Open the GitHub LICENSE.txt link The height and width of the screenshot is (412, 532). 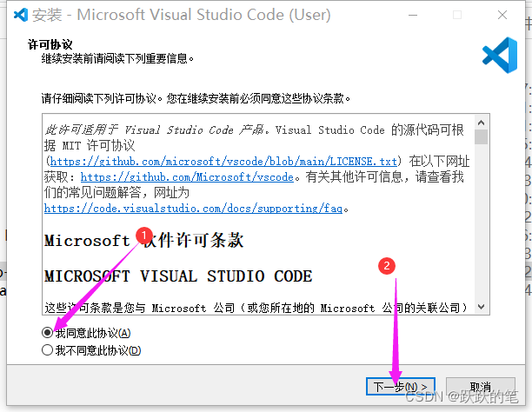click(223, 161)
